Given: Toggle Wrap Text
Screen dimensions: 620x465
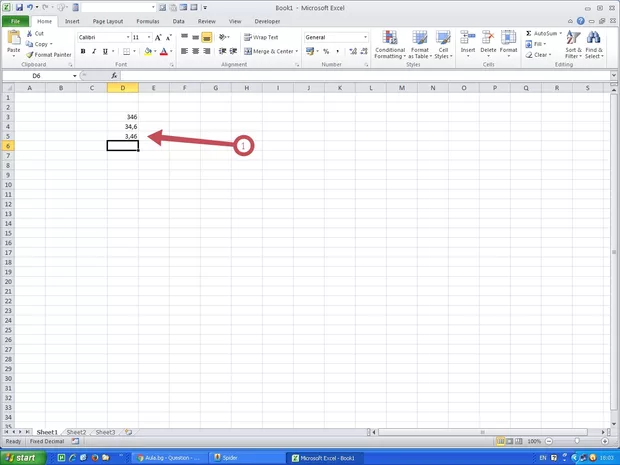Looking at the screenshot, I should click(261, 37).
